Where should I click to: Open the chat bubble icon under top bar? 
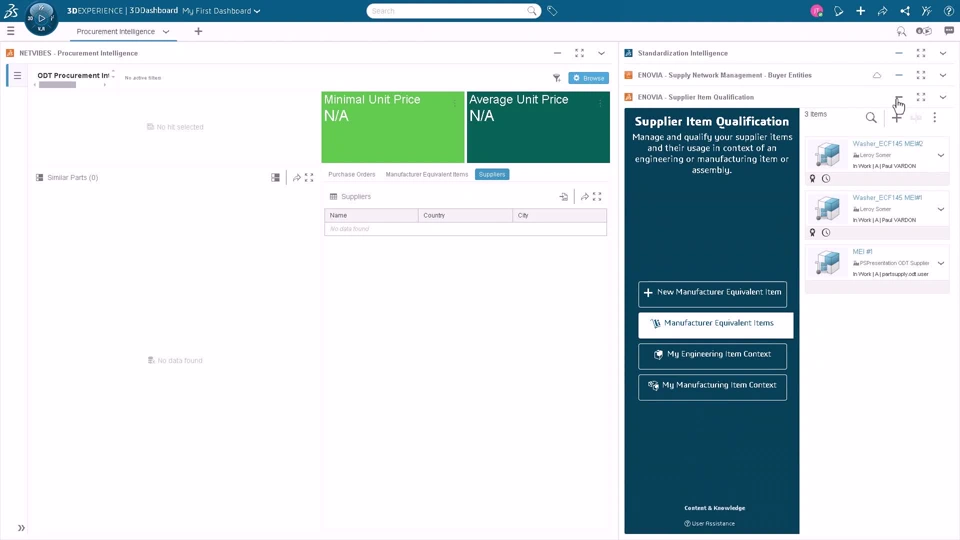click(x=949, y=31)
